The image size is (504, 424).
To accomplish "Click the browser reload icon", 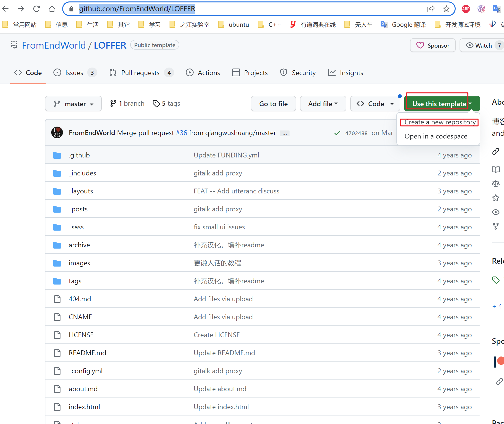I will 36,9.
